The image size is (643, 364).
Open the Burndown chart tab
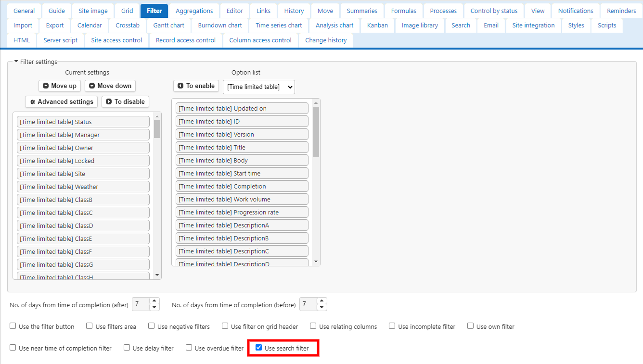[220, 25]
